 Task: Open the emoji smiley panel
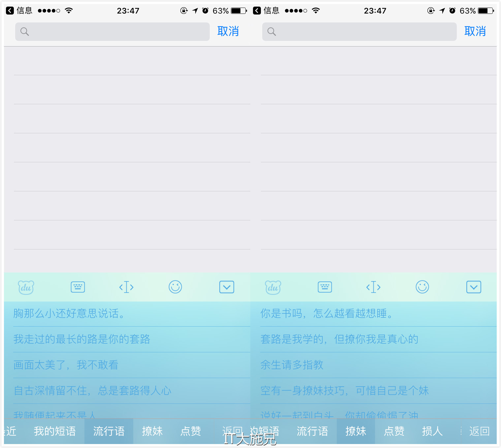click(175, 287)
